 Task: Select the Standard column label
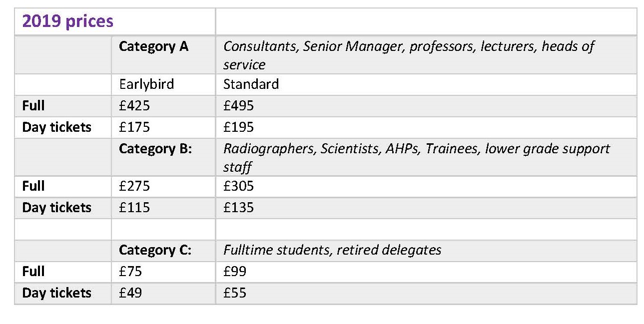[251, 84]
